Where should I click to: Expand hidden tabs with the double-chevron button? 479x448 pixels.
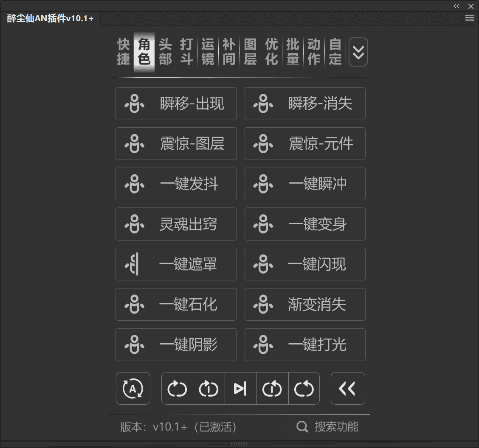pyautogui.click(x=358, y=52)
